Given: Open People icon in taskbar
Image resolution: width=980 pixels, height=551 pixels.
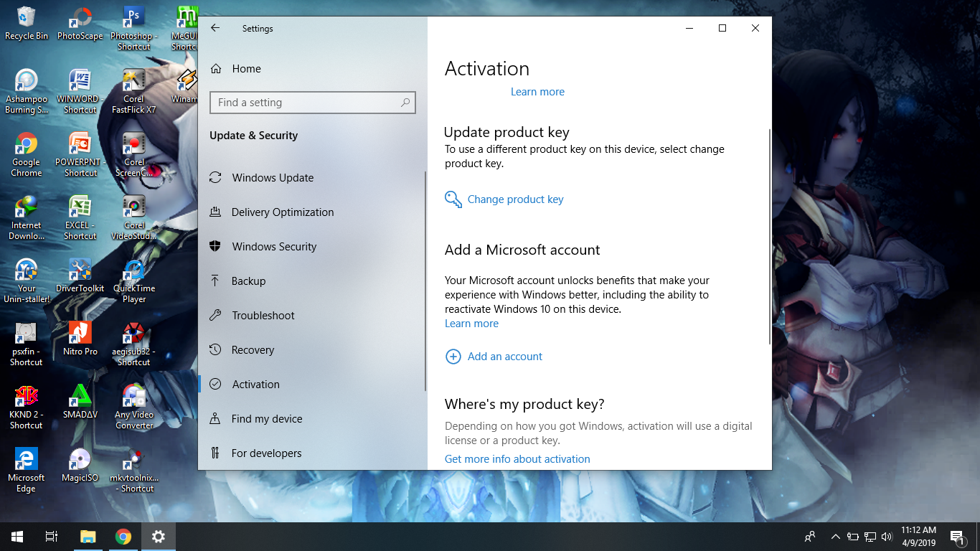Looking at the screenshot, I should click(810, 537).
